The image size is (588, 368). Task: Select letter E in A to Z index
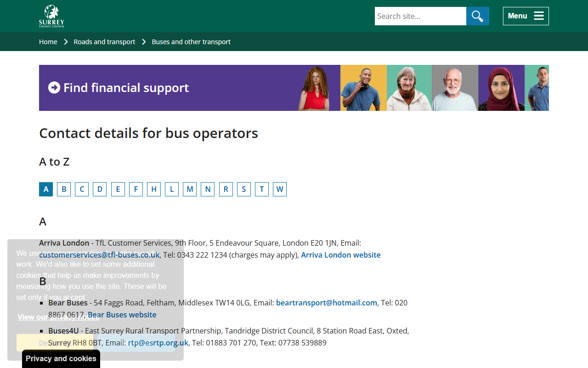click(x=118, y=189)
